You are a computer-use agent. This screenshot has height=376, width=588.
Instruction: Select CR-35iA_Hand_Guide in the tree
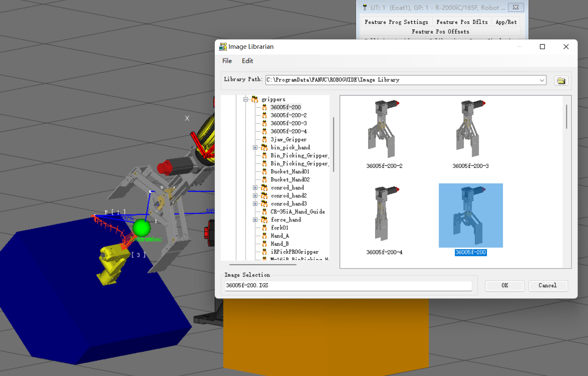(298, 212)
